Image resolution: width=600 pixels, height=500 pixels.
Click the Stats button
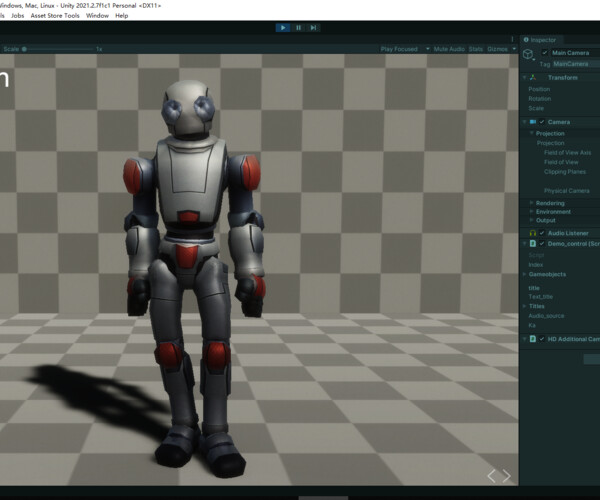(475, 48)
